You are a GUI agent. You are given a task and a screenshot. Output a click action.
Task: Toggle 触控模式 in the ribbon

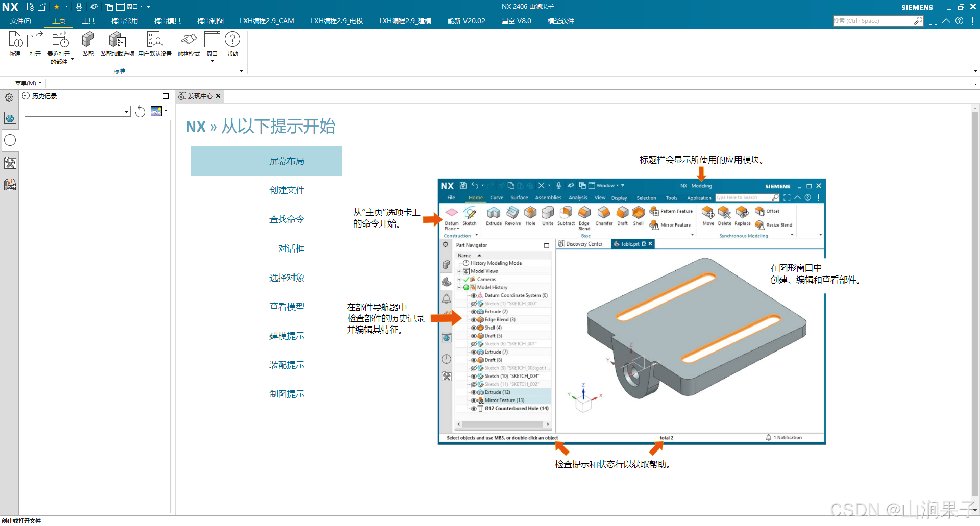[189, 44]
